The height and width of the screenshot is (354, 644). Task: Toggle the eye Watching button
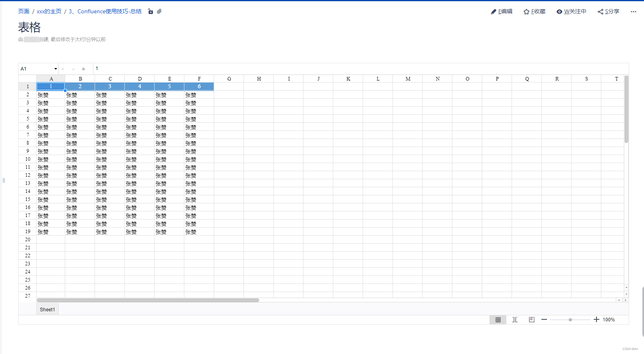pyautogui.click(x=571, y=12)
